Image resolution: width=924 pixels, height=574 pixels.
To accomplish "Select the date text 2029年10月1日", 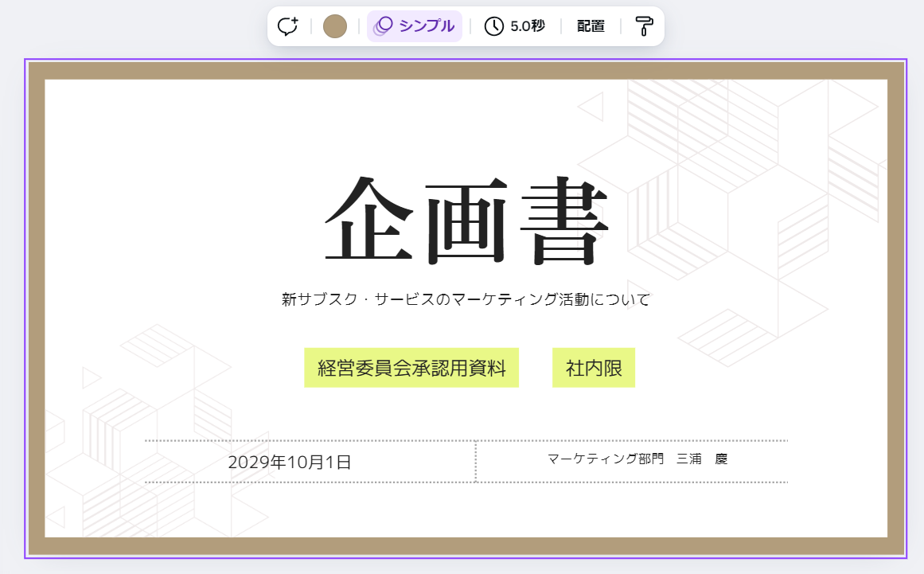I will (x=290, y=462).
